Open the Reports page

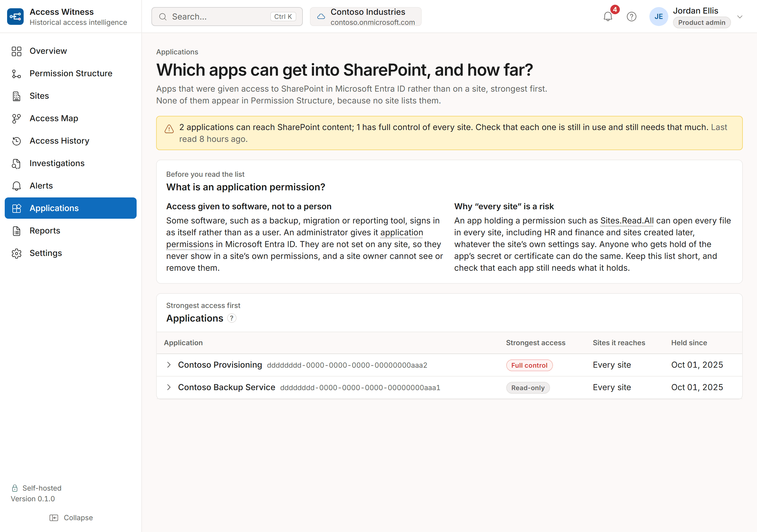[x=71, y=231]
